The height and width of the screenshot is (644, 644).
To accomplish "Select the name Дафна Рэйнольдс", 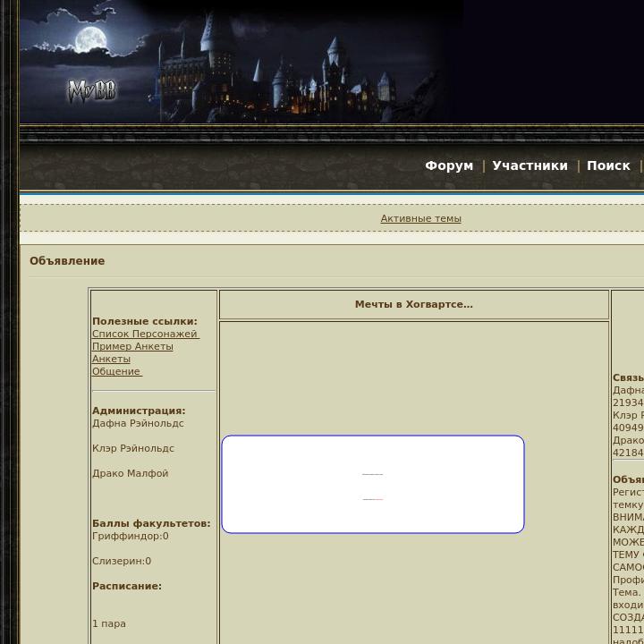I will (138, 423).
